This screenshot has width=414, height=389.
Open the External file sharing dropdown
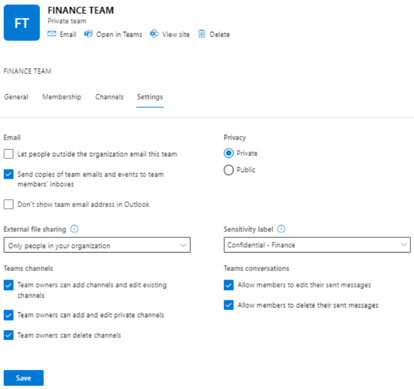(x=97, y=245)
